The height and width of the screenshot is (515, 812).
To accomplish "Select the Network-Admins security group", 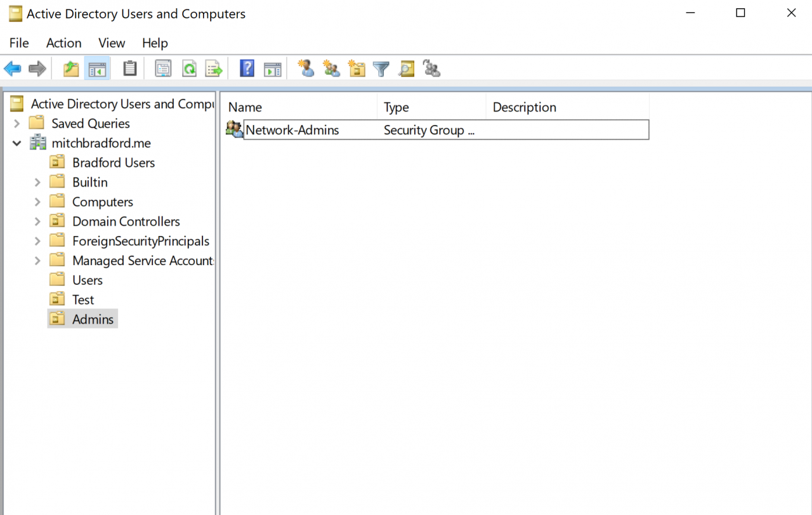I will coord(292,129).
